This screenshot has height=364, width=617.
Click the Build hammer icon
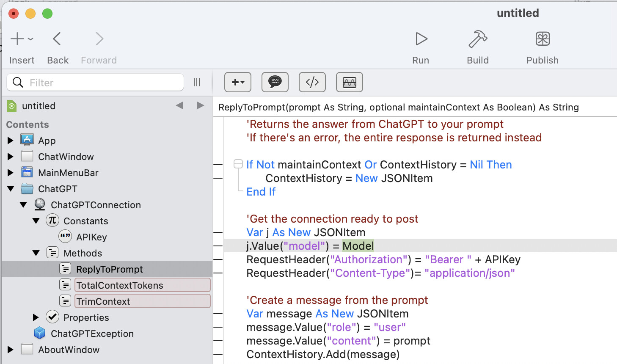pos(478,39)
